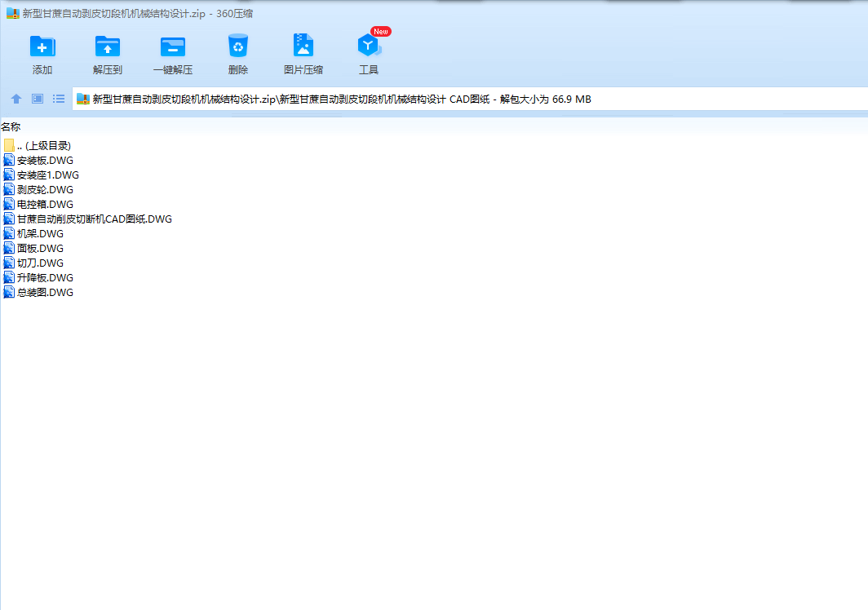Open the 图片压缩 image compression tool
This screenshot has height=610, width=868.
tap(303, 46)
